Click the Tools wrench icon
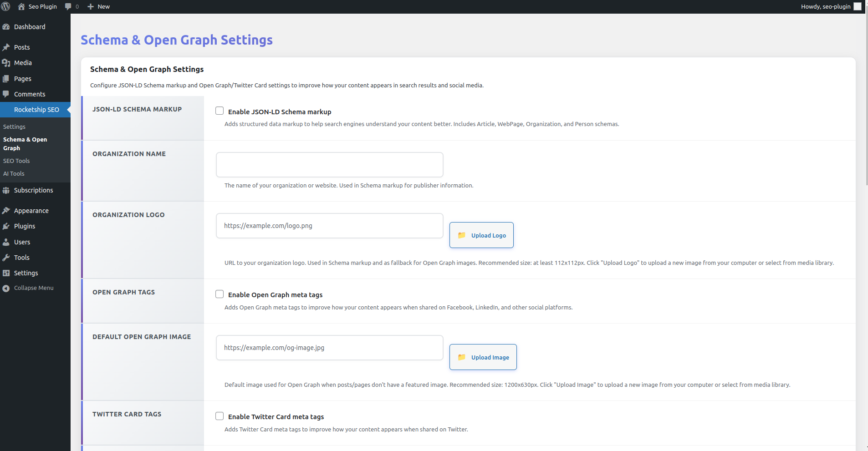 (x=6, y=258)
